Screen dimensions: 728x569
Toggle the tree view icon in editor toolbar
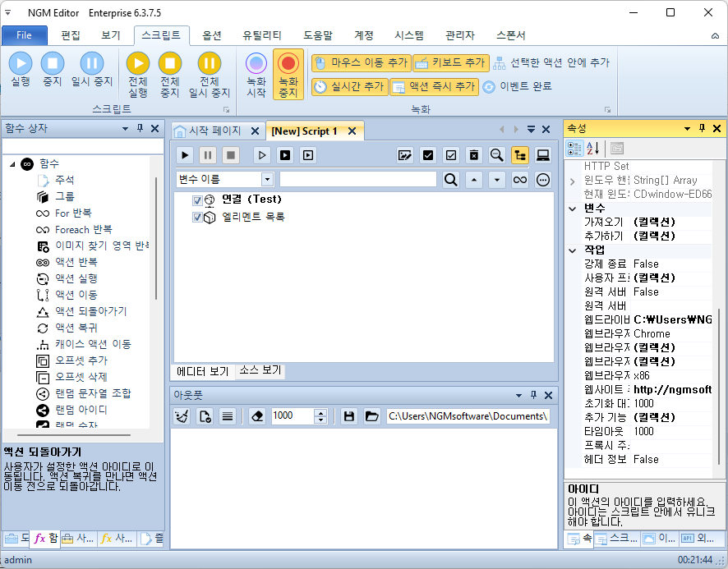point(520,155)
